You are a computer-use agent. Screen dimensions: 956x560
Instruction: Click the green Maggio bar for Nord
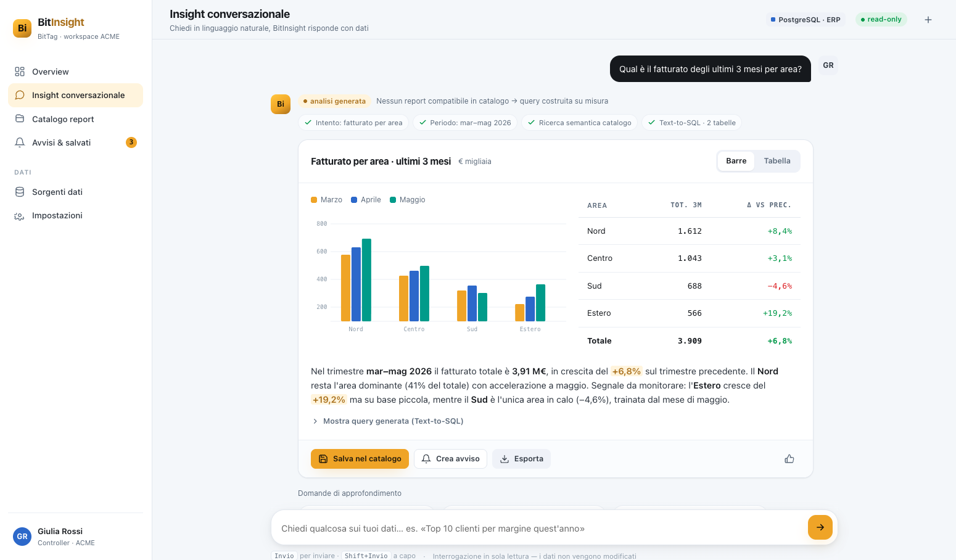coord(366,280)
